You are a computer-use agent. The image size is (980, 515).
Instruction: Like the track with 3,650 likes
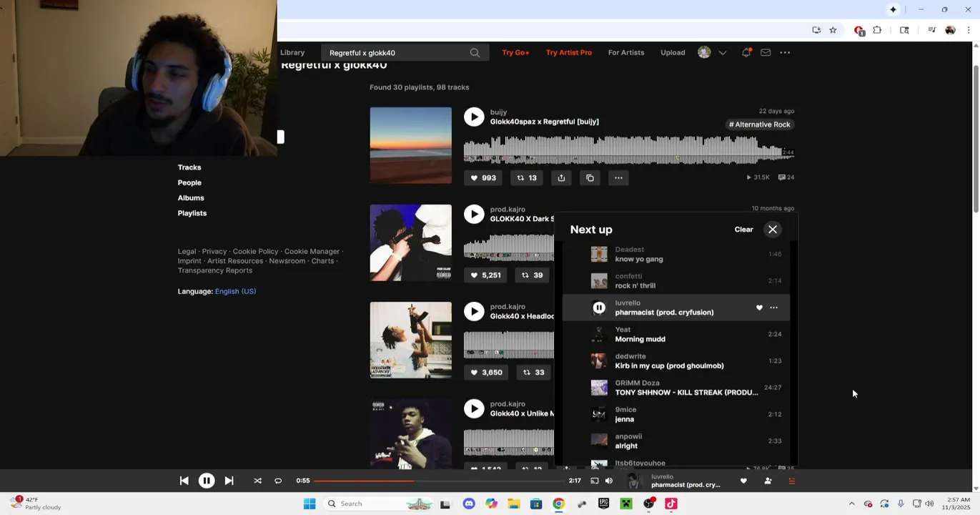pyautogui.click(x=485, y=373)
